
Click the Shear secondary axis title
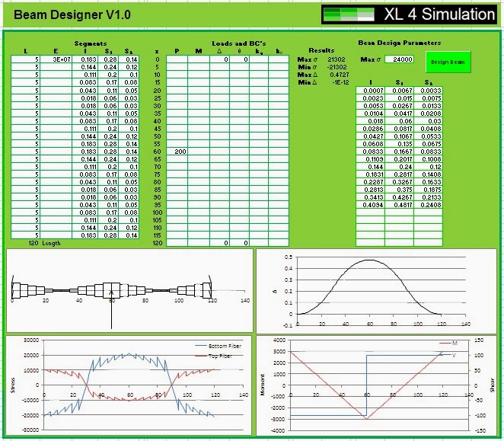[492, 385]
